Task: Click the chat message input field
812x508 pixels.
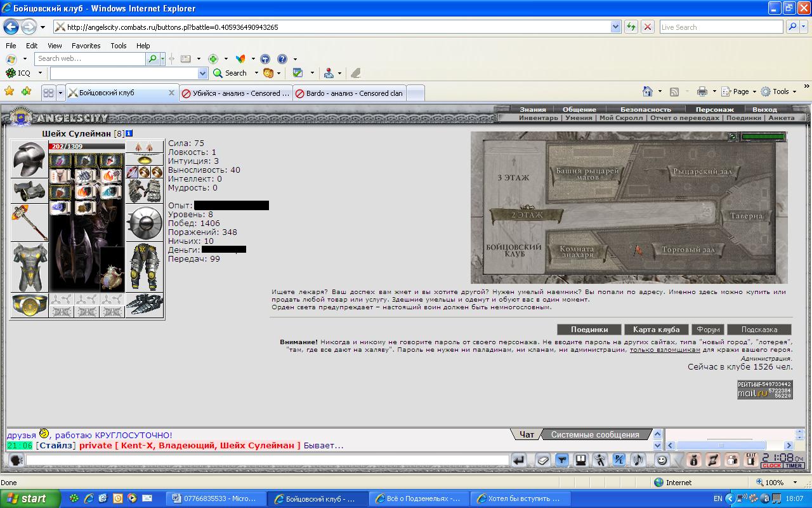Action: coord(266,460)
